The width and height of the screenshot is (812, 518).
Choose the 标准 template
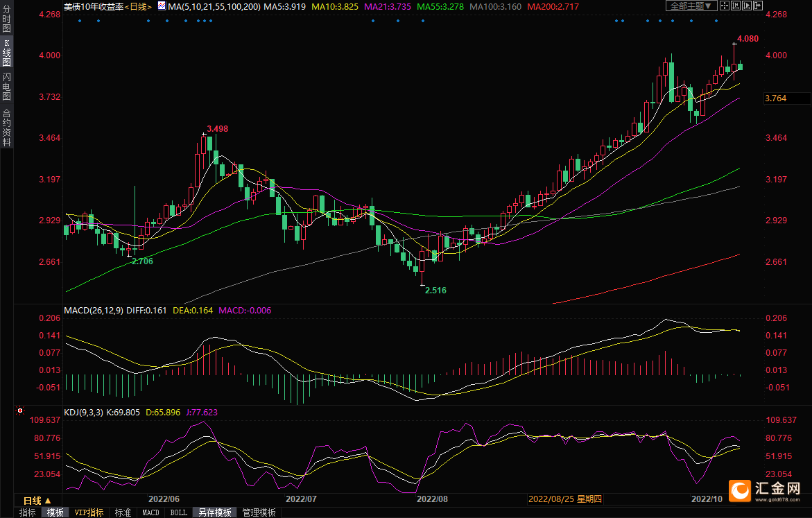point(123,512)
